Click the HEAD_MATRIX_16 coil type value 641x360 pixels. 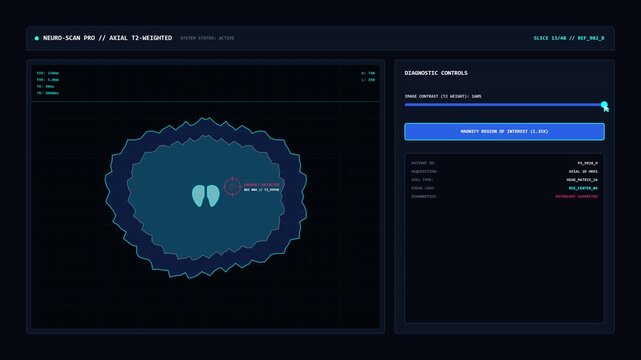[582, 180]
